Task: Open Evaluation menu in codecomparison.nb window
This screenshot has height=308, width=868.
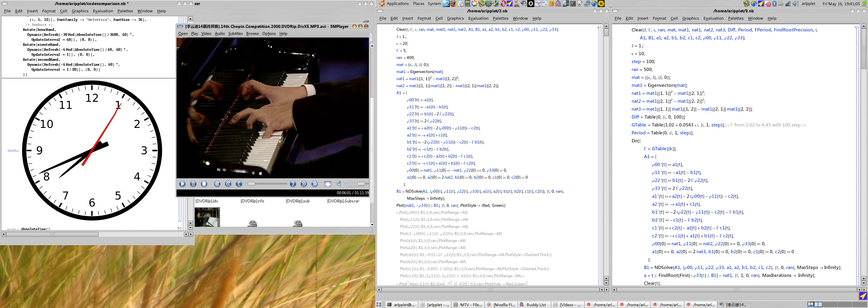Action: [103, 11]
